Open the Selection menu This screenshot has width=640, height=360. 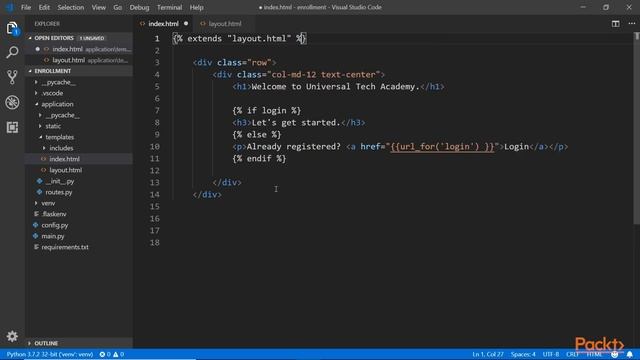tap(71, 7)
